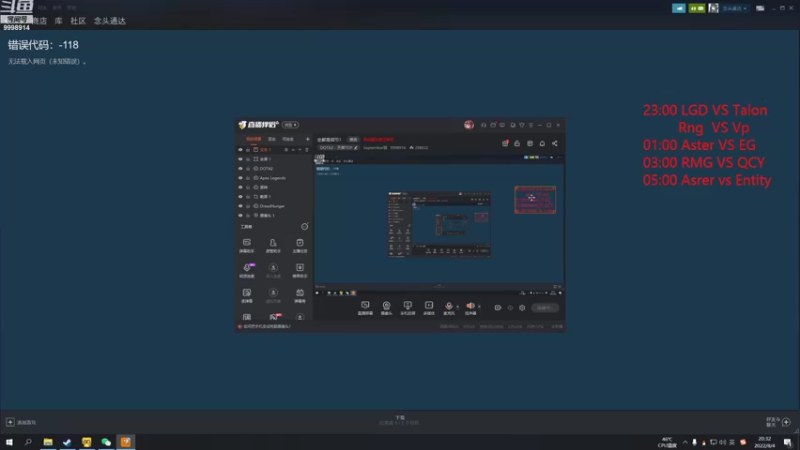Toggle Steam Big Picture mode icon
800x450 pixels.
(760, 8)
